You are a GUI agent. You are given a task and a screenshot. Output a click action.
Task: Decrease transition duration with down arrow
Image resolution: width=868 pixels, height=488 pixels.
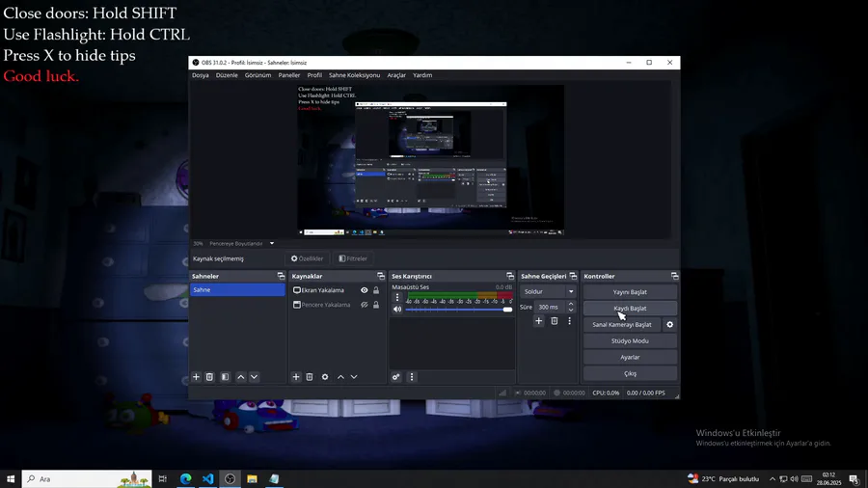(x=571, y=310)
